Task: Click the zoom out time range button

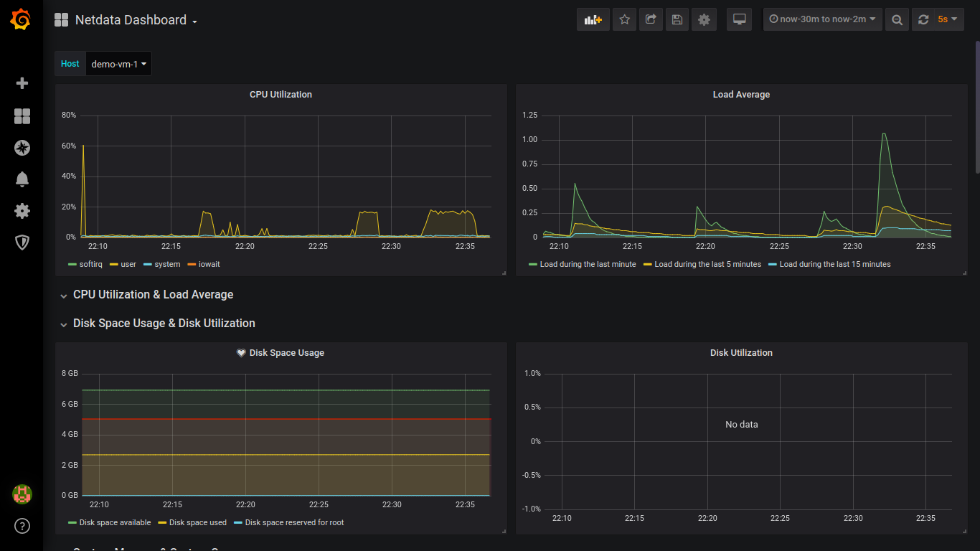Action: pyautogui.click(x=897, y=20)
